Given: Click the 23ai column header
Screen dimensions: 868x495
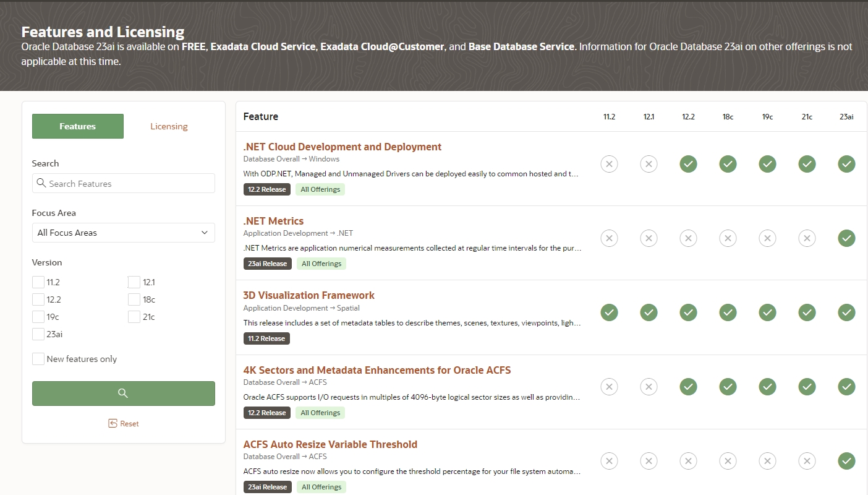Looking at the screenshot, I should [x=846, y=117].
